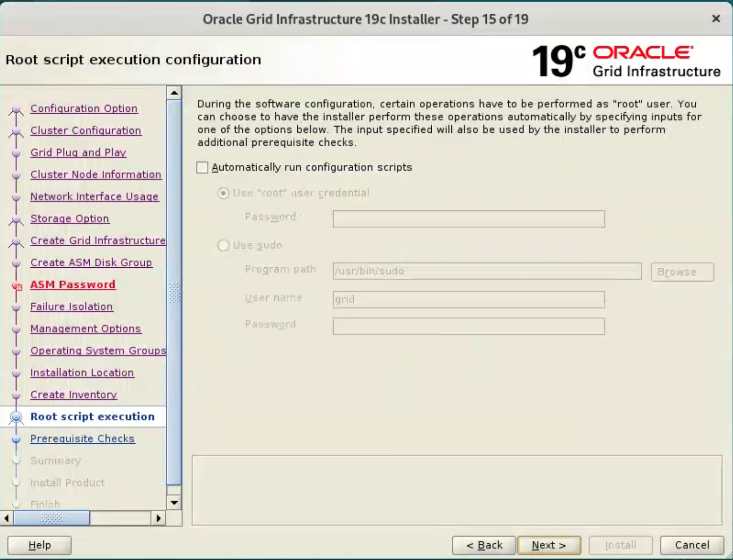Click the step list scroll down arrow
733x560 pixels.
(x=174, y=503)
